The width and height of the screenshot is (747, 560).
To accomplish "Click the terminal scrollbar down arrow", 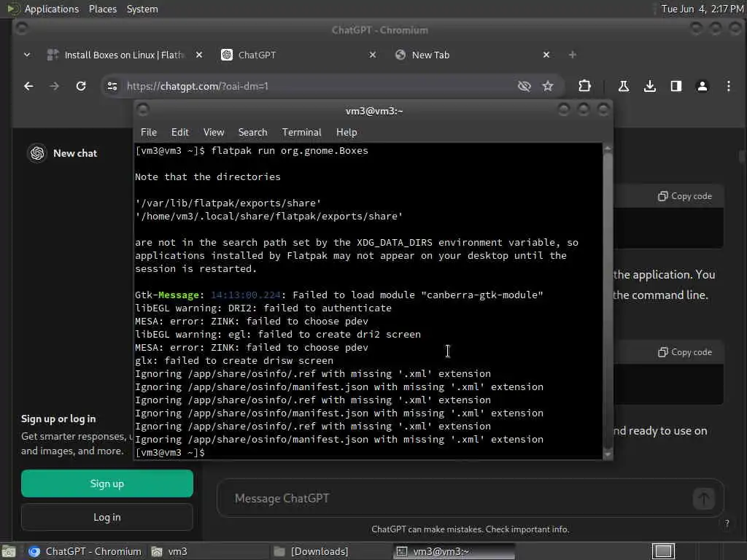I will [608, 455].
